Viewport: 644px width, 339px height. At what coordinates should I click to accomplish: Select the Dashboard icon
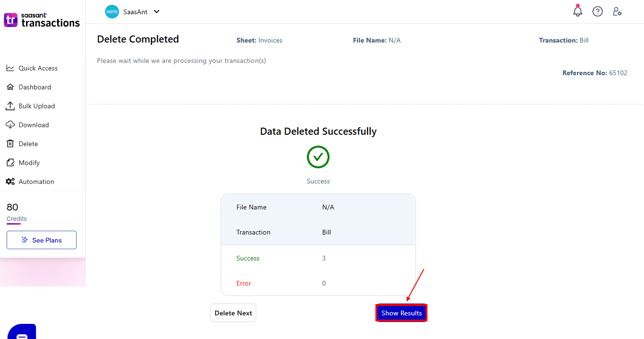(x=9, y=87)
